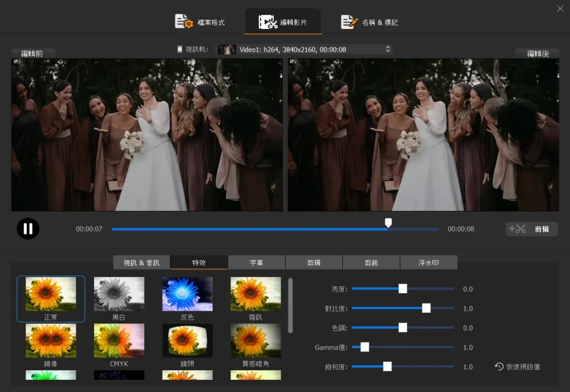Open the video track Video1 dropdown
Image resolution: width=570 pixels, height=392 pixels.
pyautogui.click(x=304, y=50)
